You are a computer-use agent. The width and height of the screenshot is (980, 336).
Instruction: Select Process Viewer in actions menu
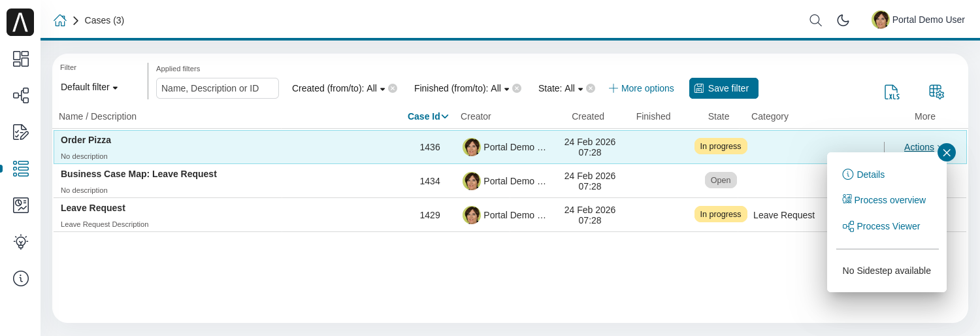pyautogui.click(x=881, y=226)
